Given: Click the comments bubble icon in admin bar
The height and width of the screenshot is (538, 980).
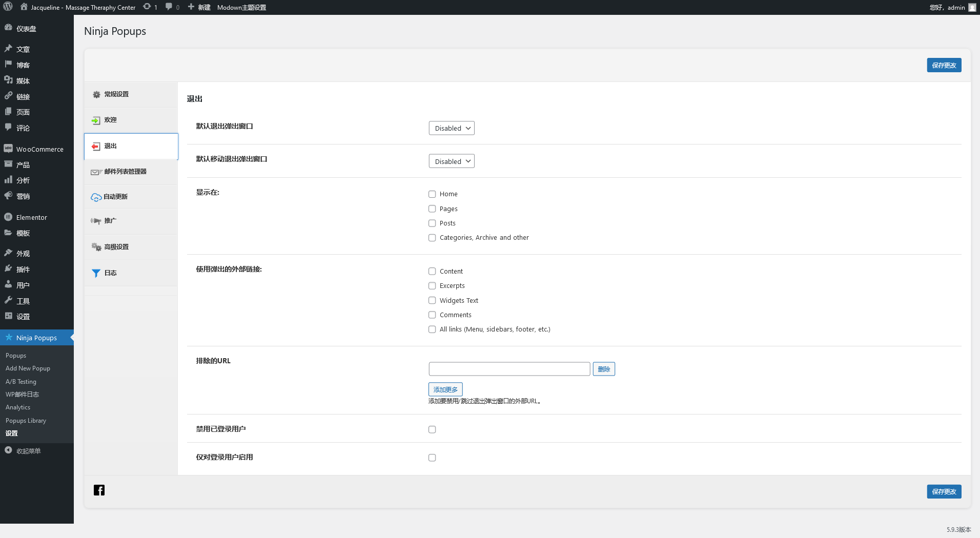Looking at the screenshot, I should tap(169, 7).
